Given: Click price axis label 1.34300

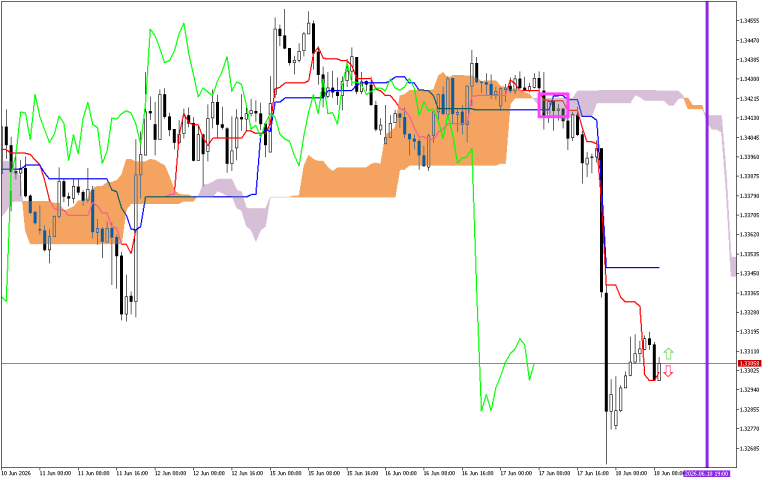Looking at the screenshot, I should tap(750, 79).
